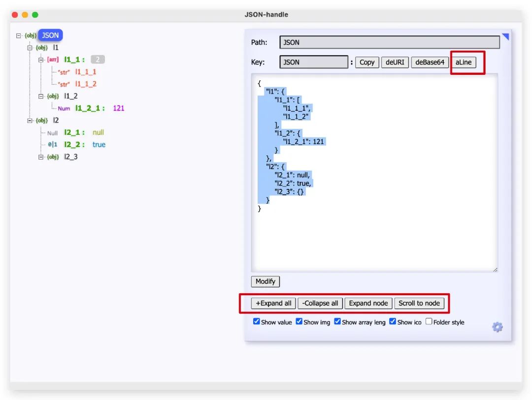This screenshot has height=400, width=532.
Task: Click the blue corner triangle on panel
Action: [505, 36]
